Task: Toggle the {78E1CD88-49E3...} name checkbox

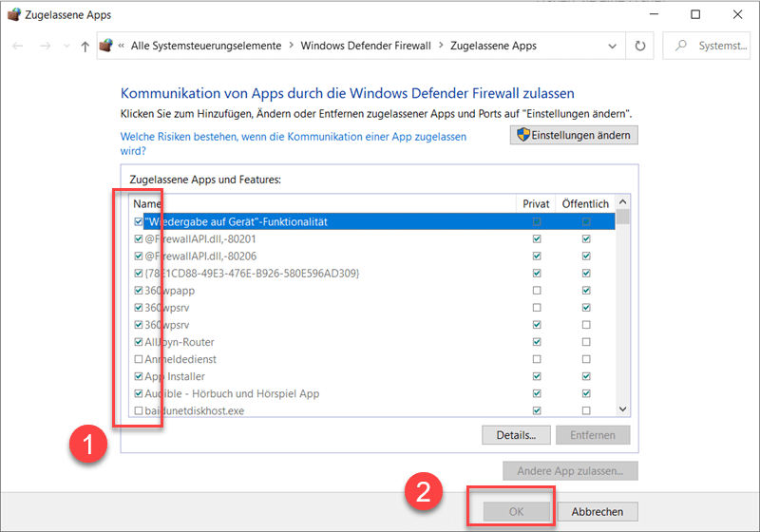Action: 139,274
